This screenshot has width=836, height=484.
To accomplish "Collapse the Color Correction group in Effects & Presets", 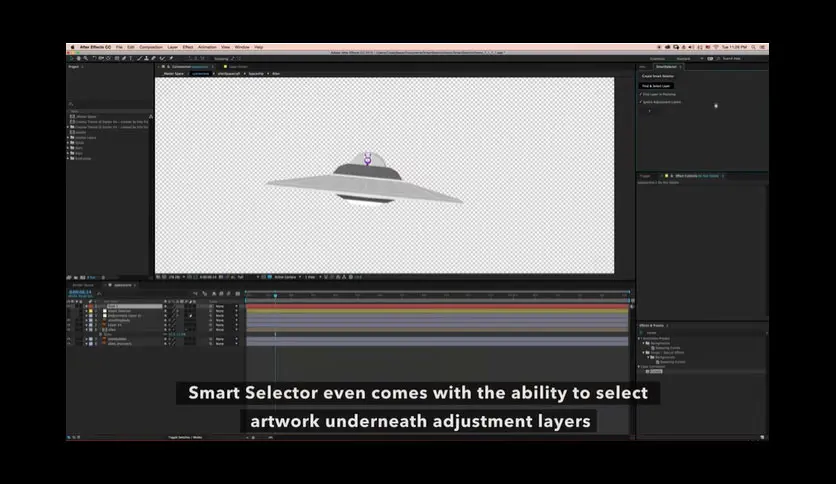I will click(x=639, y=367).
